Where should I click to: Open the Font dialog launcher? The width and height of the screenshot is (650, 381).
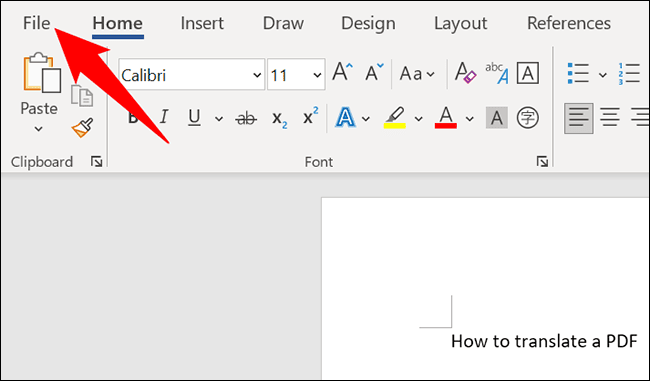coord(542,161)
